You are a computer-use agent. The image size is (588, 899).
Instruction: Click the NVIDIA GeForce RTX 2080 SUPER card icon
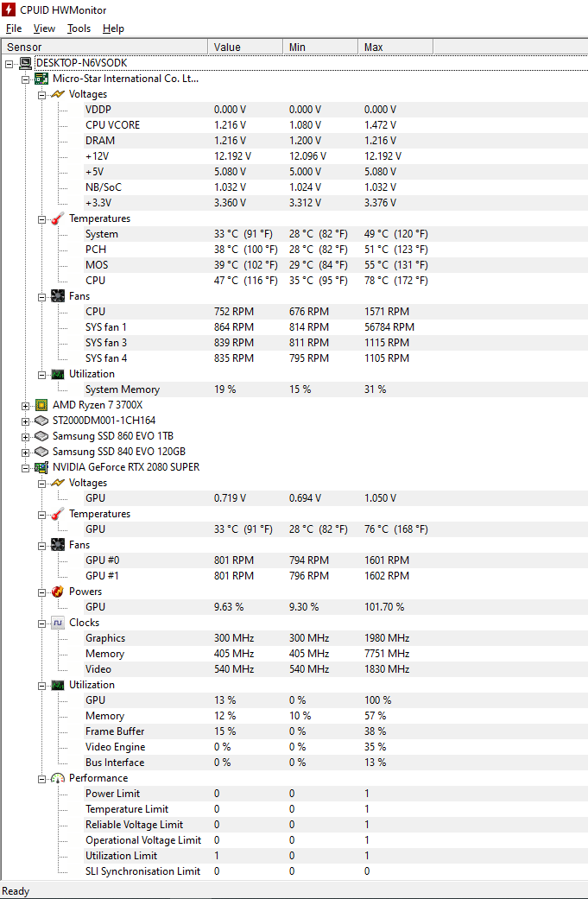click(41, 467)
